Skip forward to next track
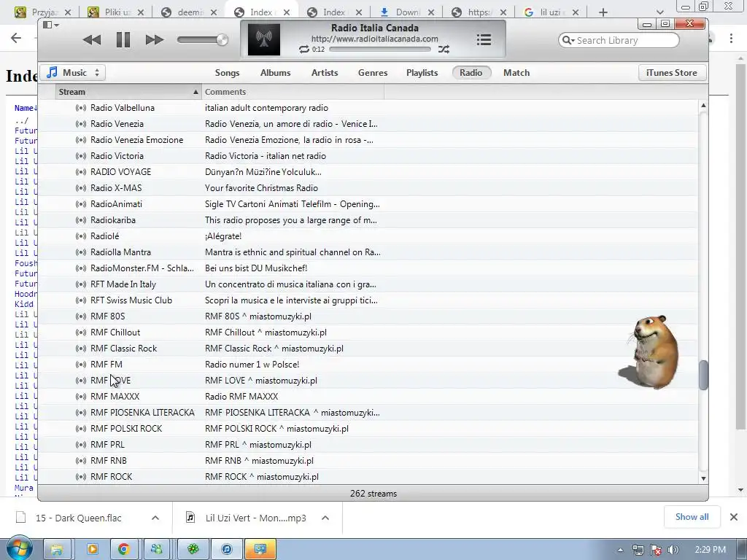Screen dimensions: 747x560 pyautogui.click(x=155, y=40)
